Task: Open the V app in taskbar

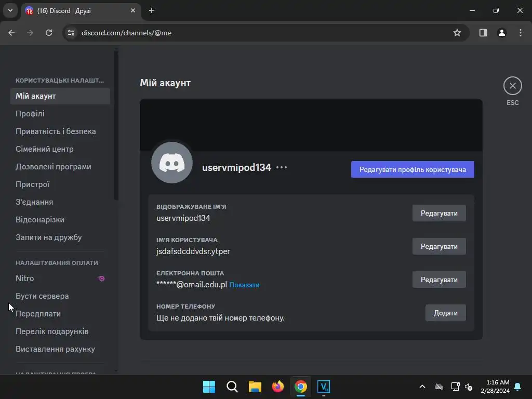Action: click(323, 387)
